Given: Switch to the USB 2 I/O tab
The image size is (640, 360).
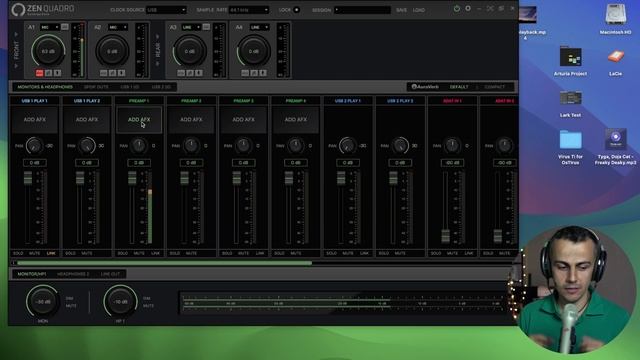Looking at the screenshot, I should 161,87.
